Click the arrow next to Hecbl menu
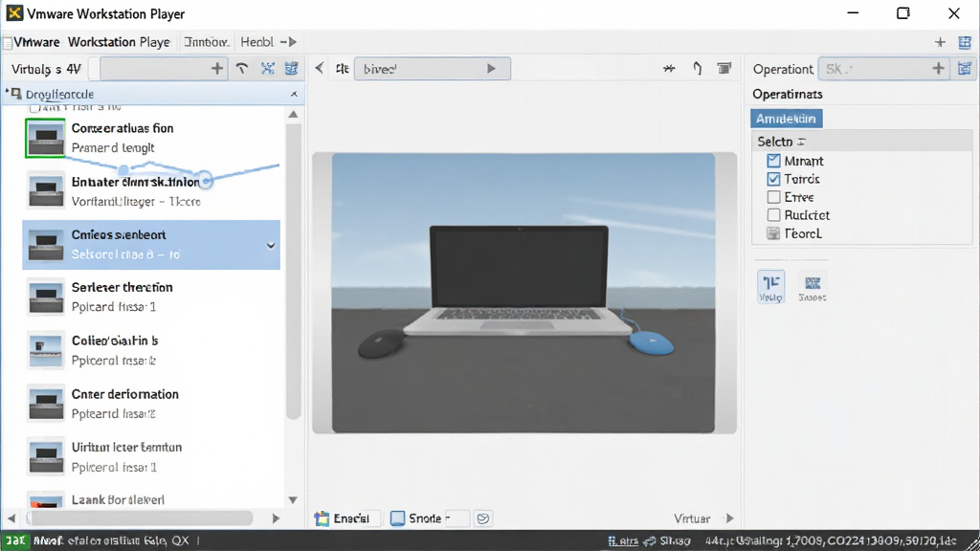Viewport: 980px width, 551px height. pos(289,42)
